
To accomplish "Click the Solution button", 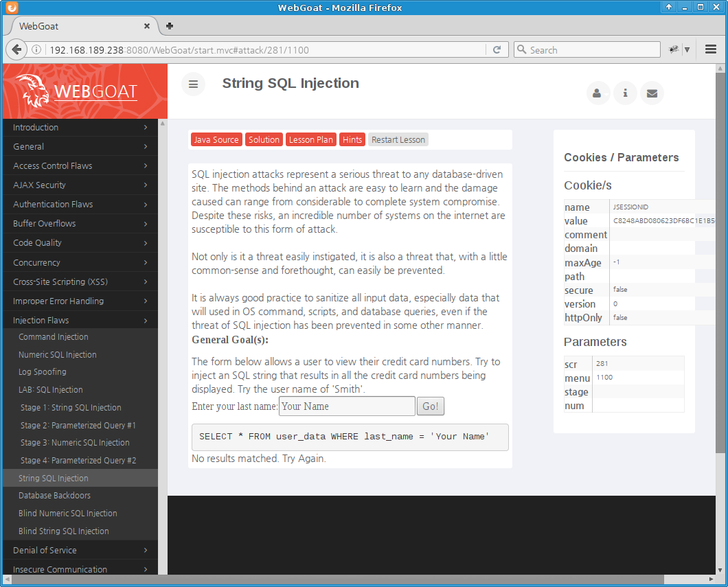I will pos(264,139).
